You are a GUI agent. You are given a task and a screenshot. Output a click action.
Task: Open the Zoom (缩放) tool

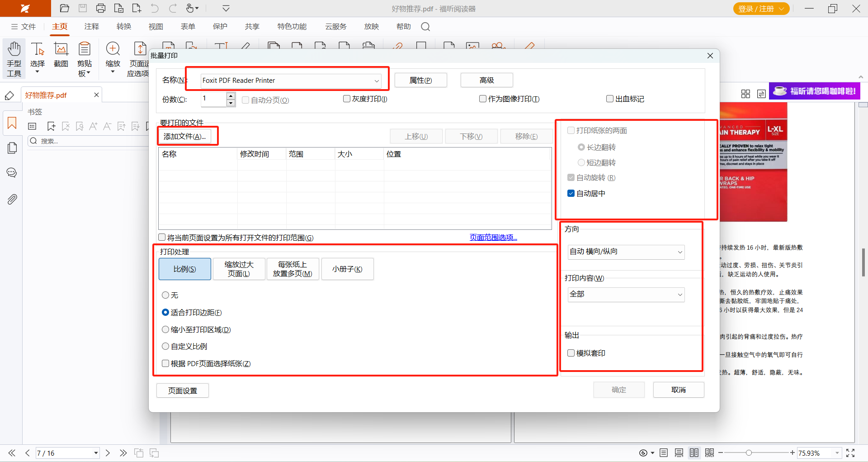tap(113, 50)
